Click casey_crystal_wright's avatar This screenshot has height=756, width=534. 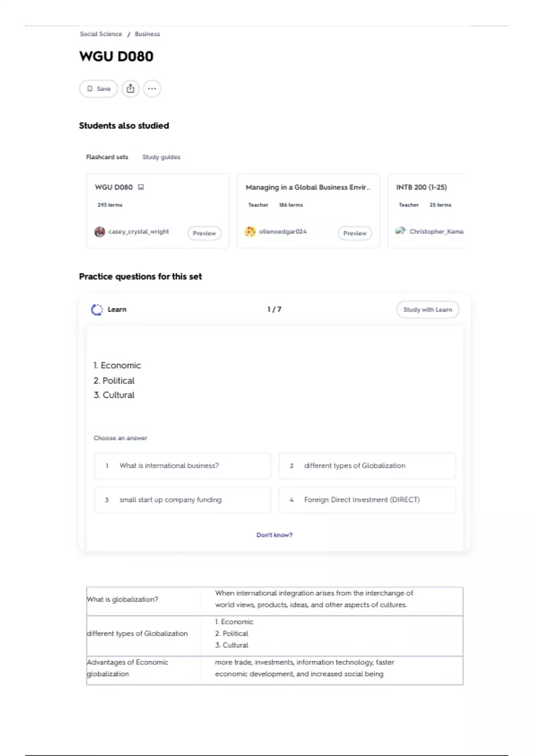[100, 232]
